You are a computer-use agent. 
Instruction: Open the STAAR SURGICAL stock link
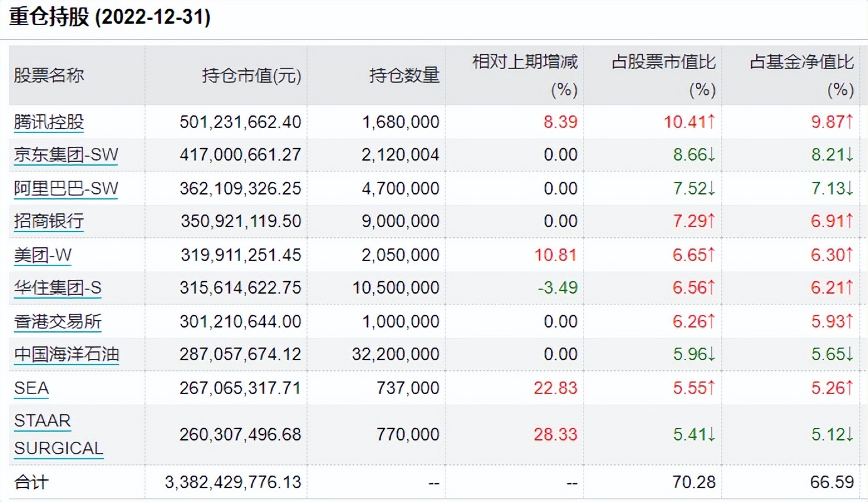[58, 434]
